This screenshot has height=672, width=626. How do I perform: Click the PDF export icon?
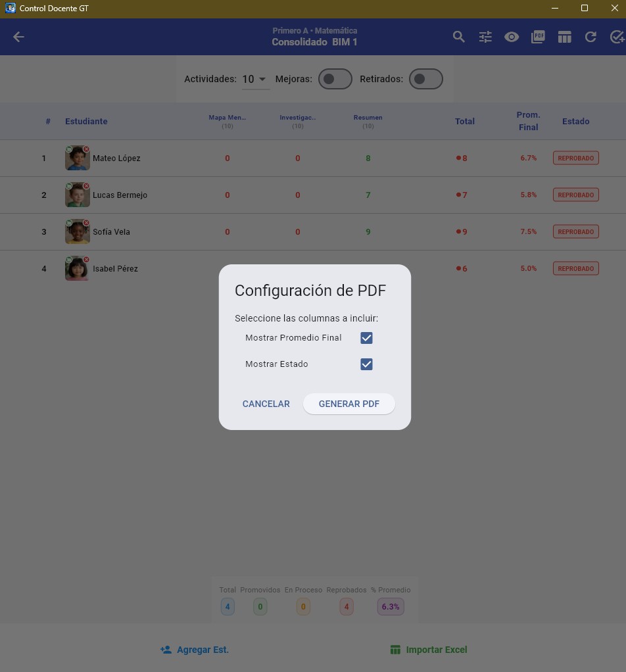pos(538,37)
